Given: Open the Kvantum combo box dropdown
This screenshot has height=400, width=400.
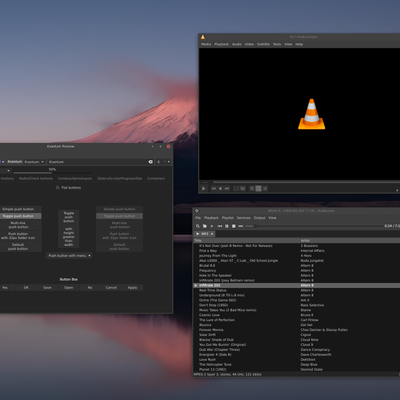Looking at the screenshot, I should pos(34,162).
